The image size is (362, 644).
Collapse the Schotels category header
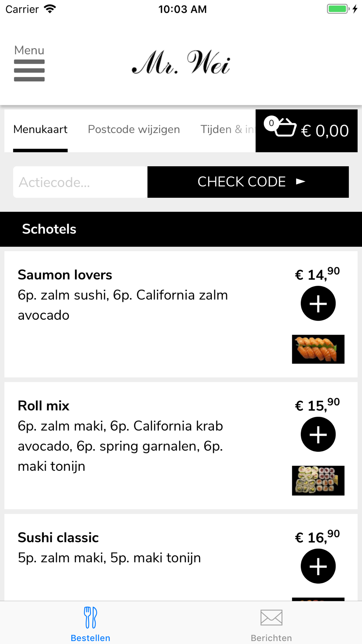tap(181, 229)
